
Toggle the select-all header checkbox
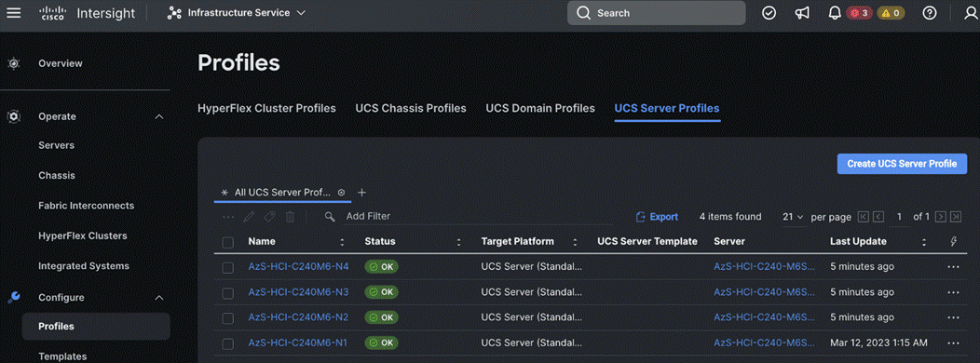point(228,242)
